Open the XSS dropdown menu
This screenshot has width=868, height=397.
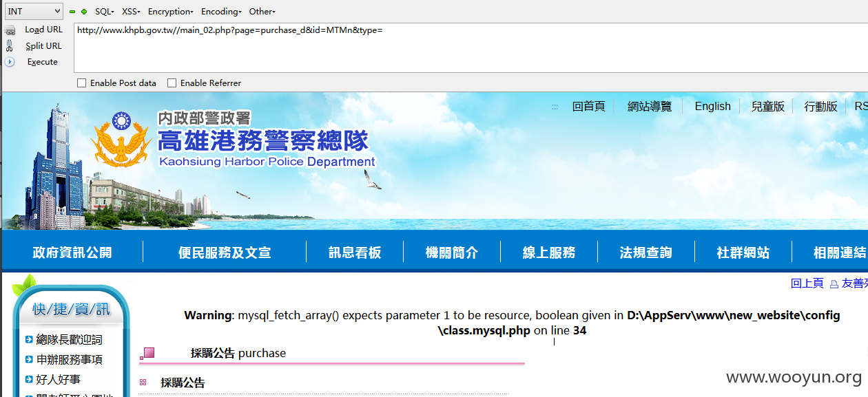pos(131,12)
